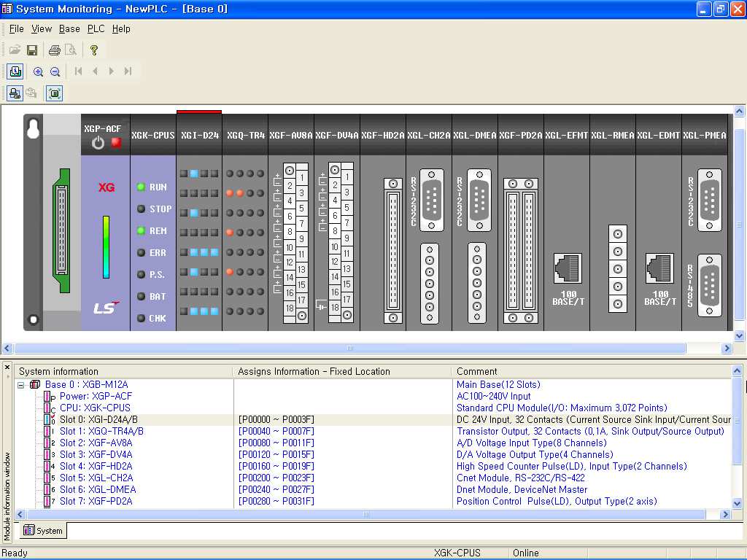Viewport: 747px width, 560px height.
Task: Click the Comment column header
Action: click(x=592, y=371)
